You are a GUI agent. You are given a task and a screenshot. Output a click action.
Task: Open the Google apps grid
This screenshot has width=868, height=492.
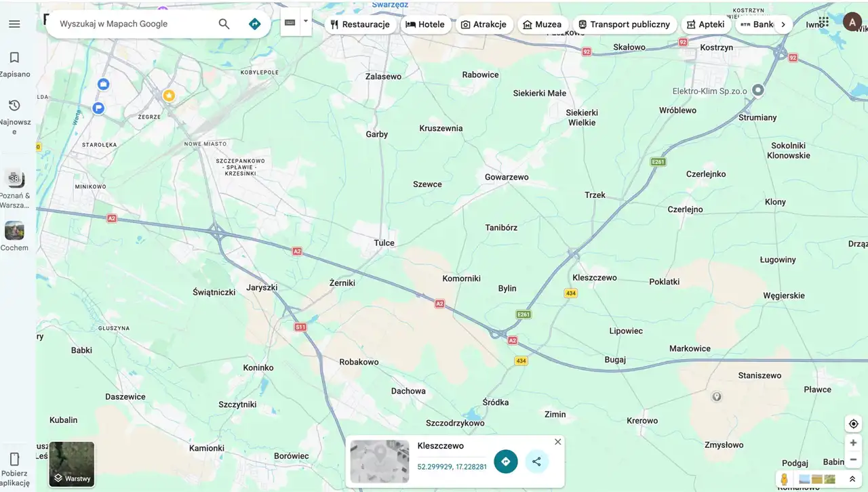click(x=823, y=22)
